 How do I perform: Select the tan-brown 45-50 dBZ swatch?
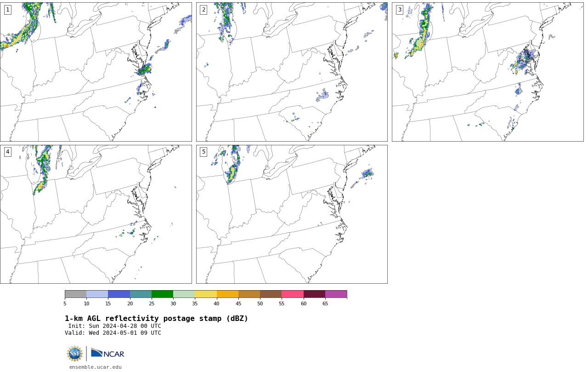click(x=249, y=294)
